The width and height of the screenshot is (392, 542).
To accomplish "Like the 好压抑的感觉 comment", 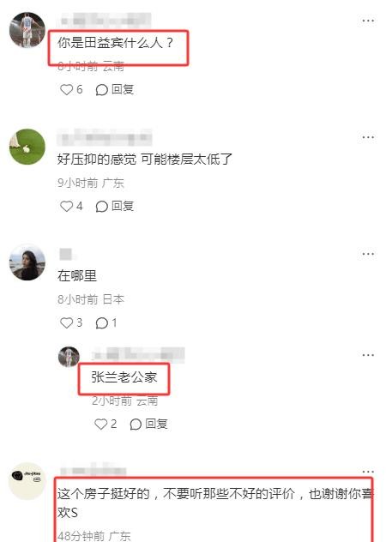I will pos(71,206).
